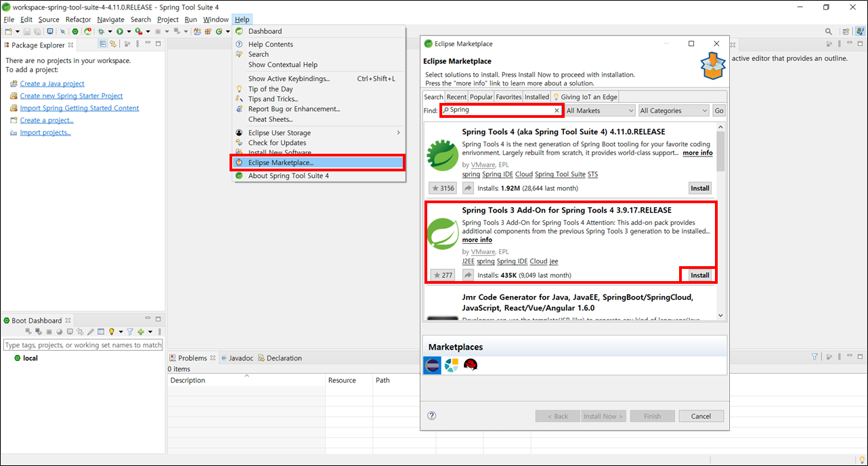This screenshot has height=466, width=868.
Task: Select Check for Updates menu item
Action: (277, 143)
